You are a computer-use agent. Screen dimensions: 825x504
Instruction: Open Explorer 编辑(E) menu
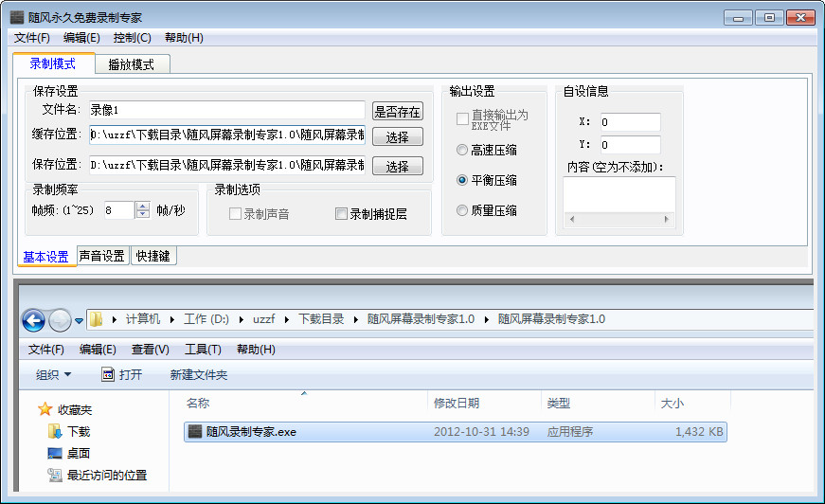point(98,350)
